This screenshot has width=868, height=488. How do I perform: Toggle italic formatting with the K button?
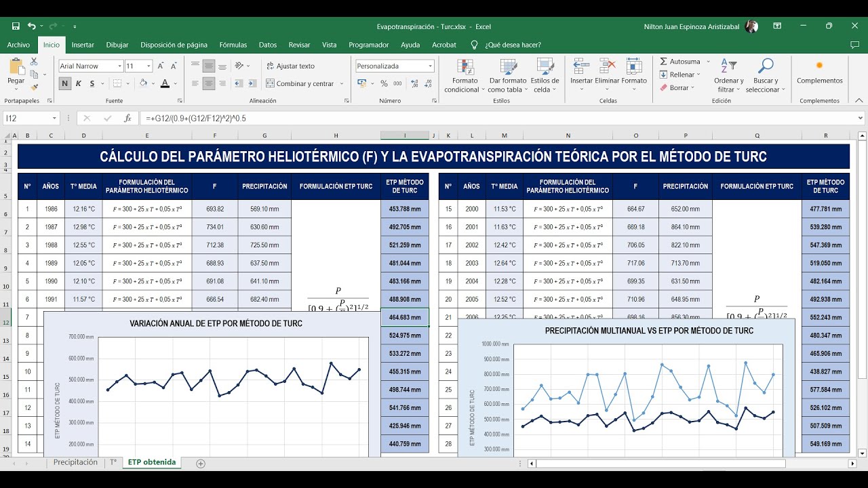[79, 83]
